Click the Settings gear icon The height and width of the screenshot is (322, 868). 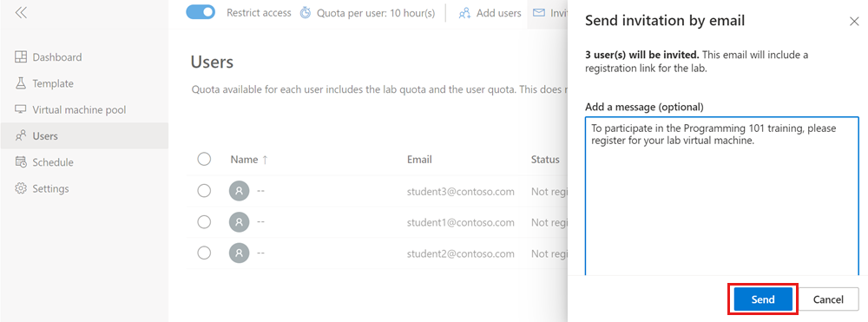(x=21, y=188)
